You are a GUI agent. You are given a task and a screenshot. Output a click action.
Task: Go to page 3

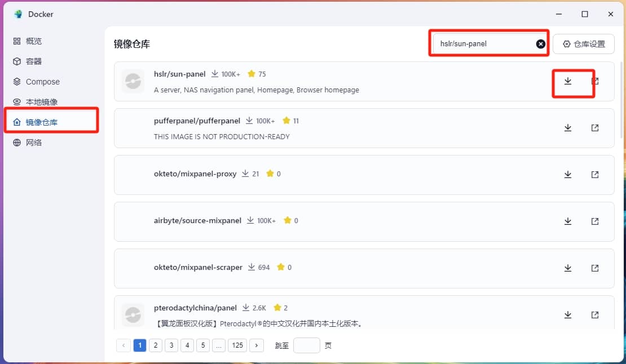click(171, 345)
